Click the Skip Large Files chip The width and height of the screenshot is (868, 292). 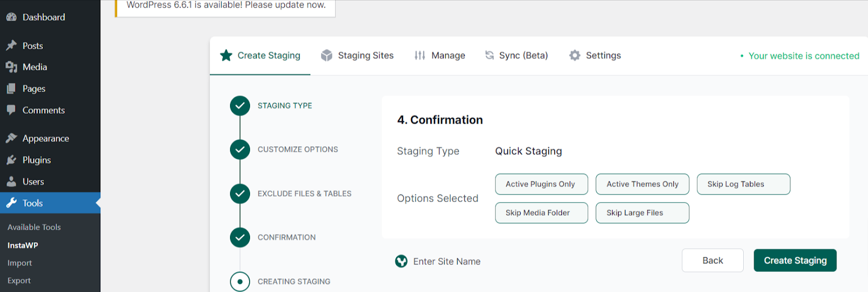642,213
